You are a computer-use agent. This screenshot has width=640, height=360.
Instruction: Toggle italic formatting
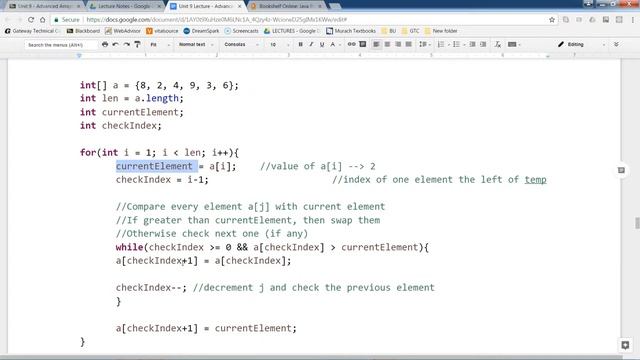tap(311, 44)
